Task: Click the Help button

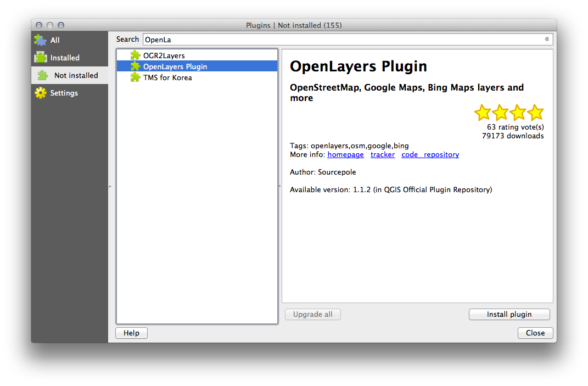Action: pos(131,333)
